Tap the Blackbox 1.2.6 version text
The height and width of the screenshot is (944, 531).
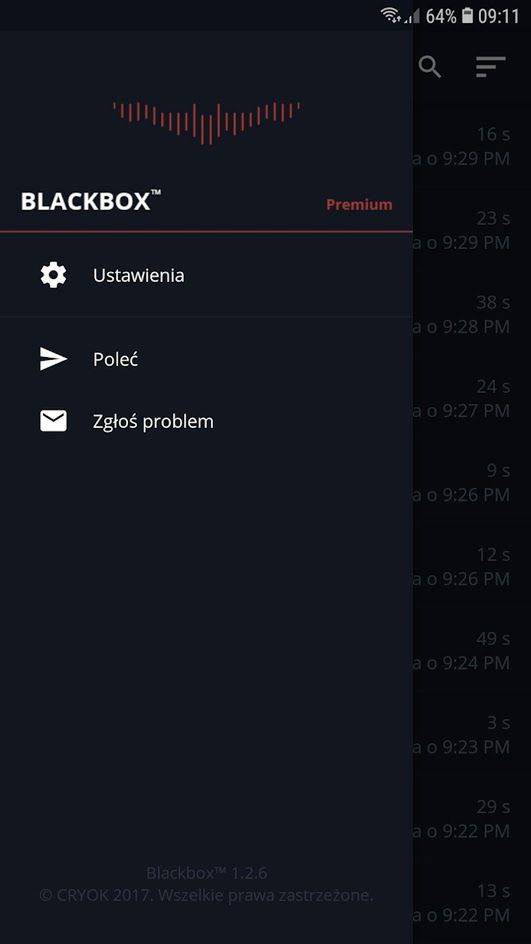pyautogui.click(x=206, y=872)
